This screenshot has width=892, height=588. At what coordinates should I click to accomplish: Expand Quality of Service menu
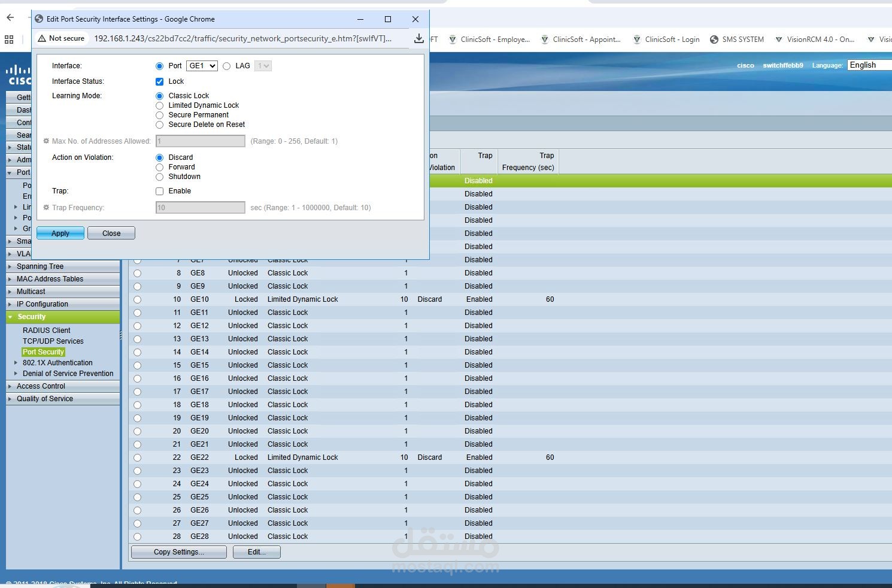pyautogui.click(x=63, y=399)
